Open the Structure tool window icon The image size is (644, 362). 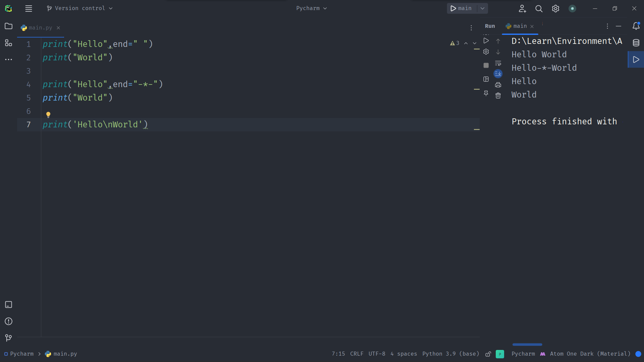click(8, 43)
